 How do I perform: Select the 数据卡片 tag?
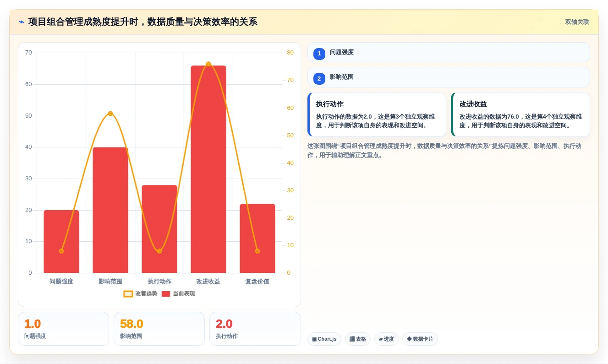tap(420, 339)
